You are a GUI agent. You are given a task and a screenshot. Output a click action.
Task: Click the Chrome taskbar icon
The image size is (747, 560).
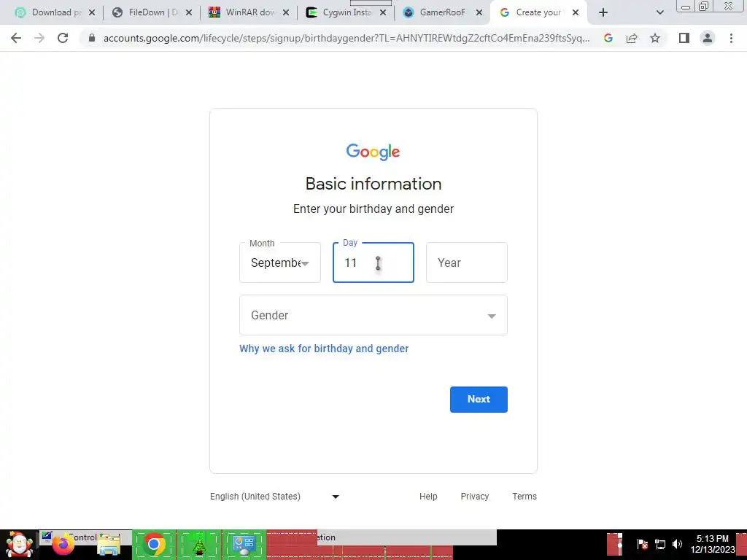[x=153, y=544]
